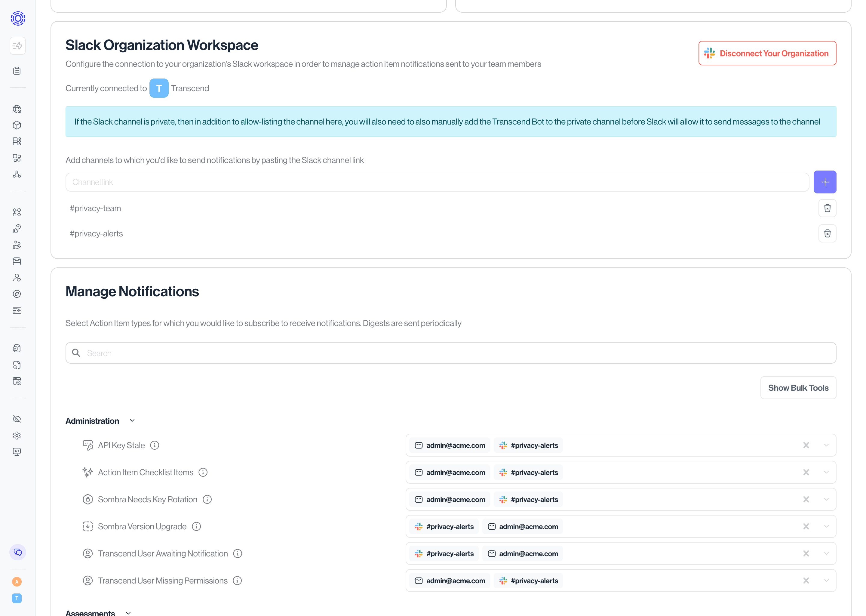The height and width of the screenshot is (616, 866).
Task: Show info for Sombra Needs Key Rotation
Action: point(207,500)
